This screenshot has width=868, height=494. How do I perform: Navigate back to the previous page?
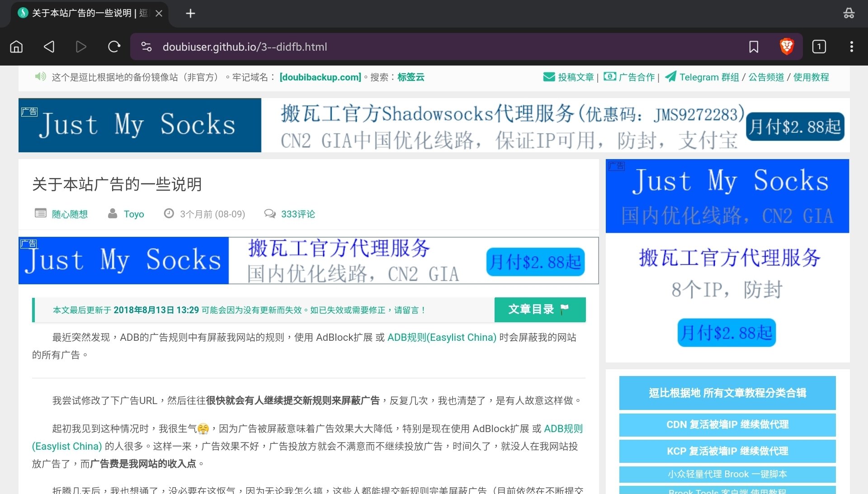49,46
